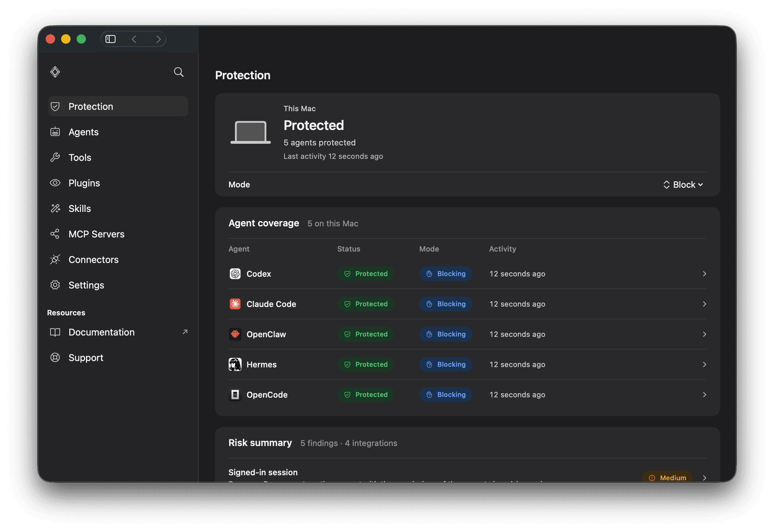Open the Support page
This screenshot has width=774, height=532.
[118, 358]
